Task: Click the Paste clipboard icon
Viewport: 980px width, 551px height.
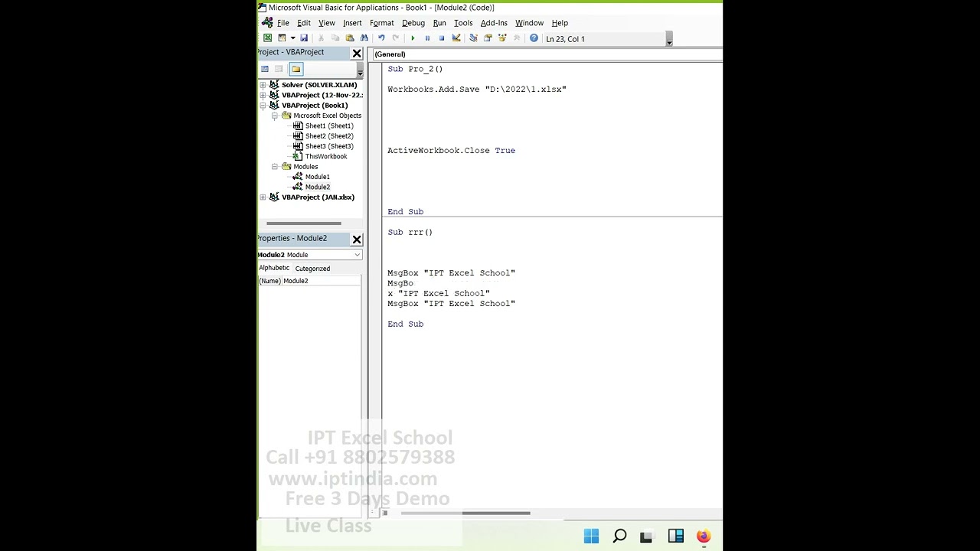Action: tap(350, 38)
